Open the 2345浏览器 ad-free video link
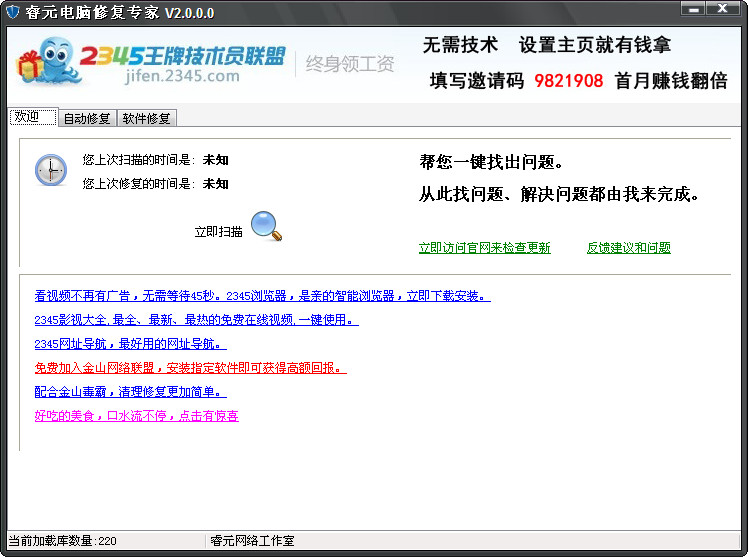 click(262, 296)
